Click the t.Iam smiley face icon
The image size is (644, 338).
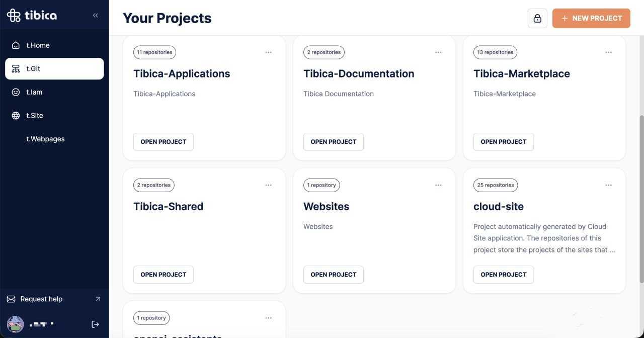click(16, 92)
